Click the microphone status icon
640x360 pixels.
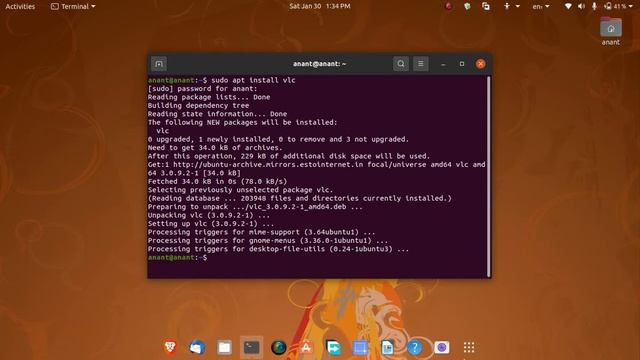click(x=594, y=6)
